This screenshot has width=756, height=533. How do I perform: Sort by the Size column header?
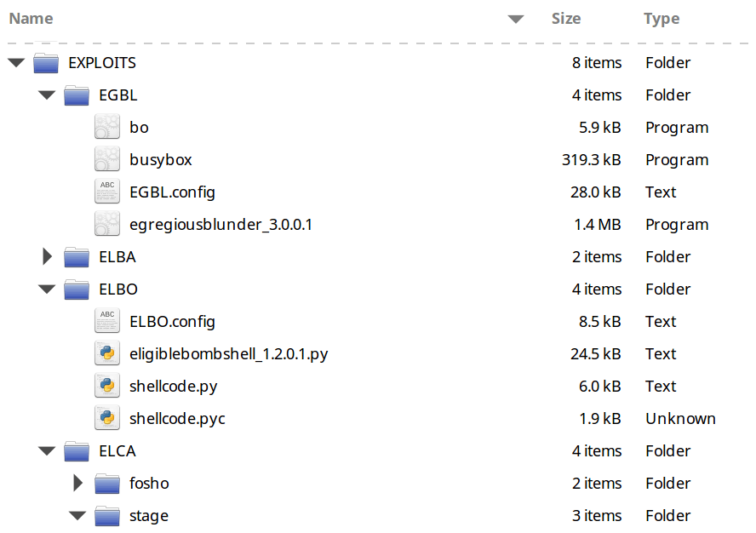(565, 19)
